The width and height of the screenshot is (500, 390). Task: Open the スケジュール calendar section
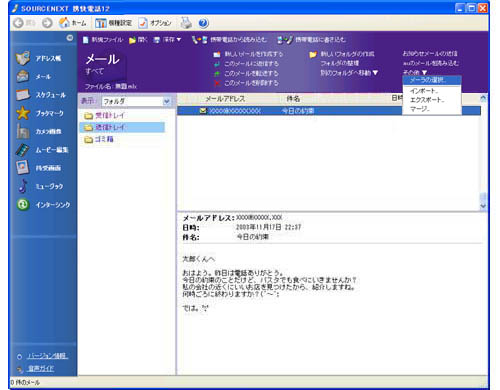pyautogui.click(x=41, y=95)
